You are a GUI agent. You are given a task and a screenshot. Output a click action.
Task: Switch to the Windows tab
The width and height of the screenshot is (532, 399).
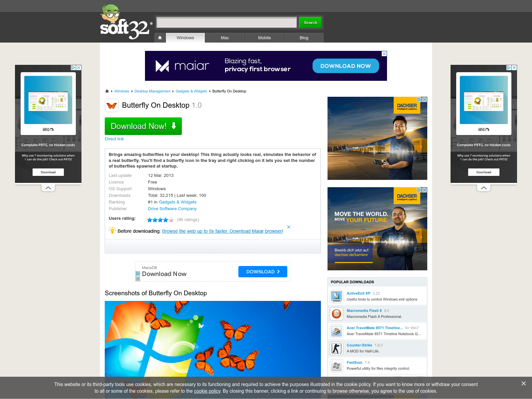(185, 38)
